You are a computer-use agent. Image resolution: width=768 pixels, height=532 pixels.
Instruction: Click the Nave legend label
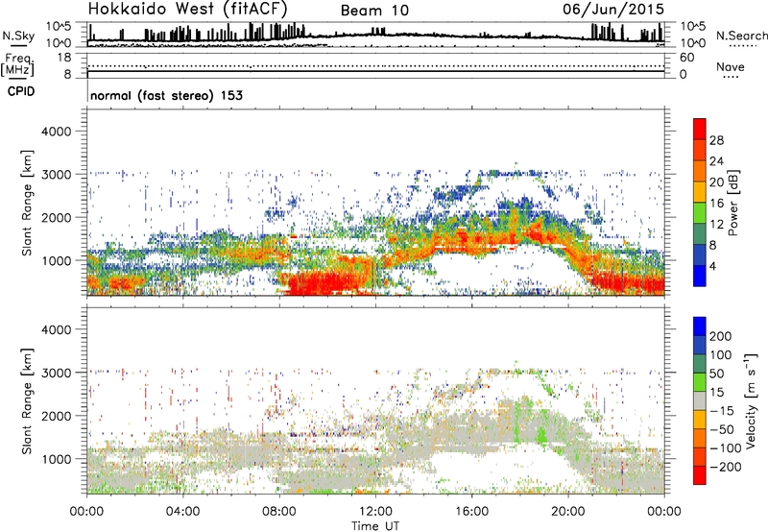click(x=731, y=67)
